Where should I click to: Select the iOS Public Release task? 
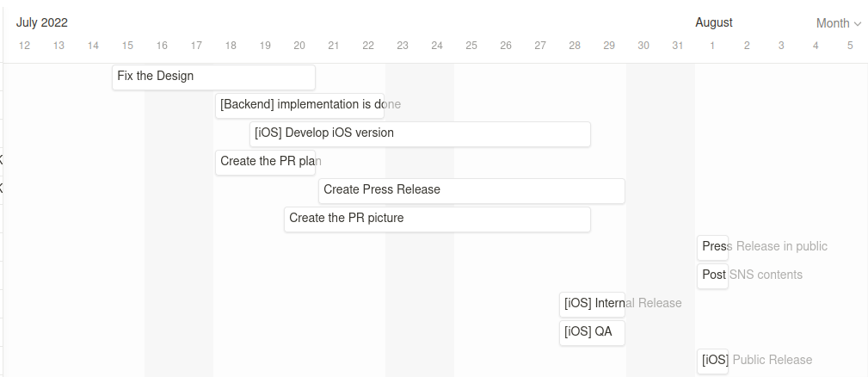pyautogui.click(x=712, y=361)
